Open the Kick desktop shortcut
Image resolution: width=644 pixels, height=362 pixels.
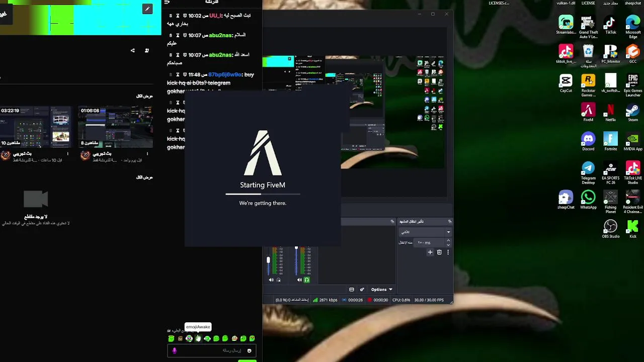pos(633,229)
